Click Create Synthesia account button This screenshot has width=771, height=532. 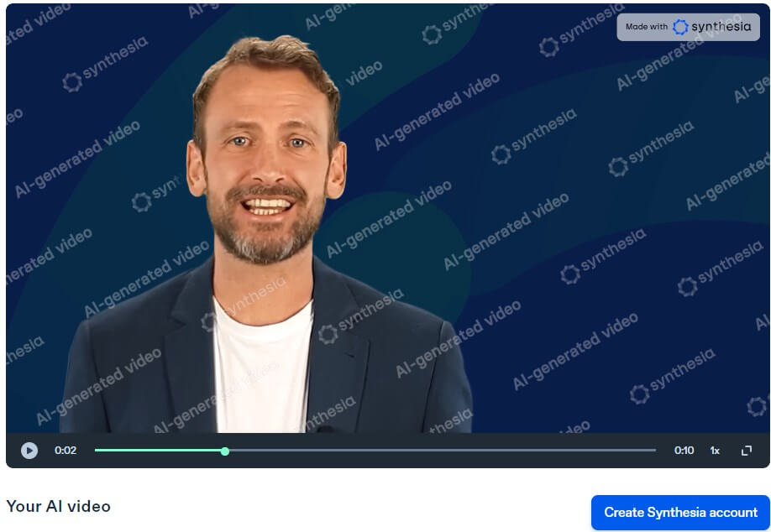coord(680,513)
